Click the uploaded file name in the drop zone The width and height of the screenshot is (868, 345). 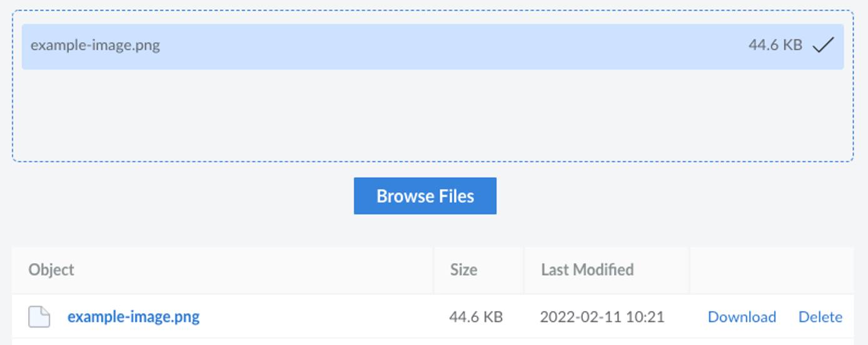click(x=95, y=46)
